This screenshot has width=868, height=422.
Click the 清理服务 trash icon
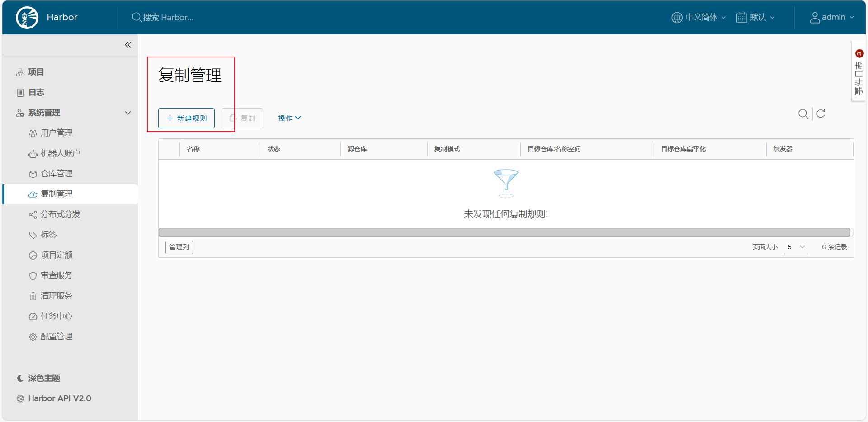point(33,296)
